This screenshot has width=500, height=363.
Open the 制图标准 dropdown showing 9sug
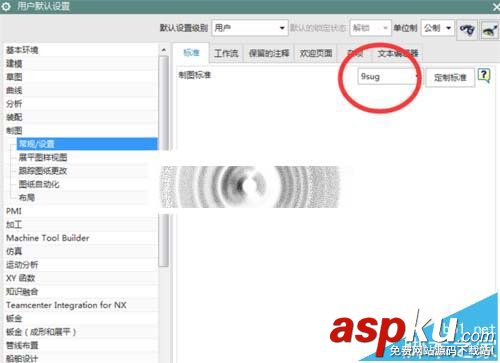coord(389,77)
